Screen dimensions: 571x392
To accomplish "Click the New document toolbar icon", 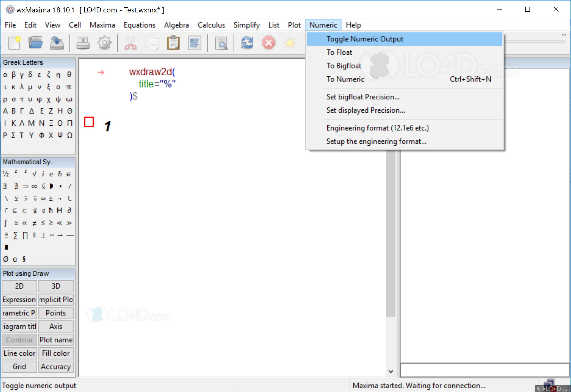I will (x=14, y=43).
